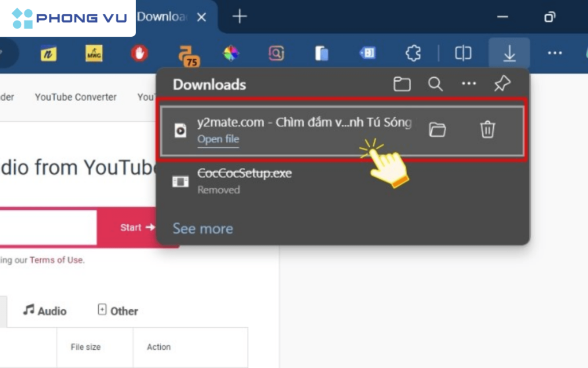The height and width of the screenshot is (368, 588).
Task: Pin the Downloads panel
Action: [x=502, y=85]
